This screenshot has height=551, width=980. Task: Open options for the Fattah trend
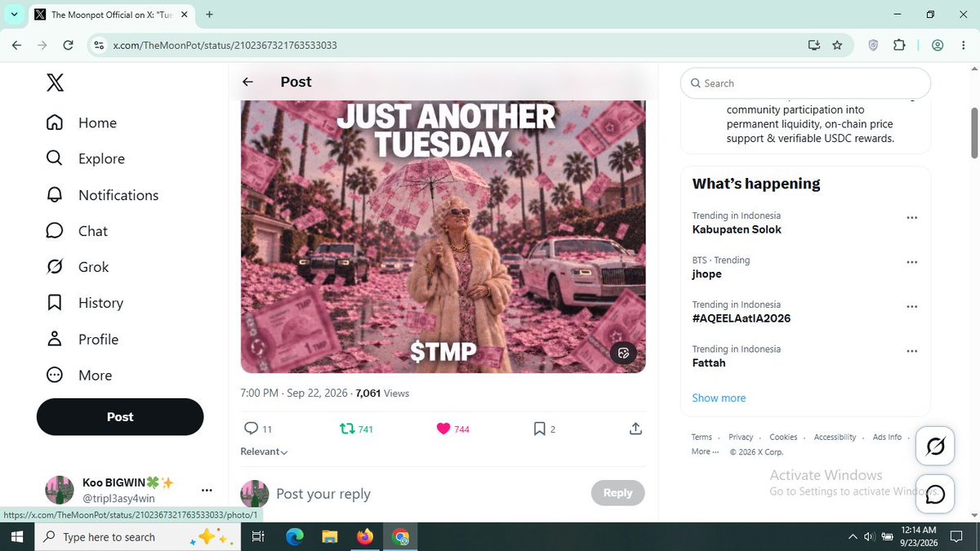coord(912,351)
